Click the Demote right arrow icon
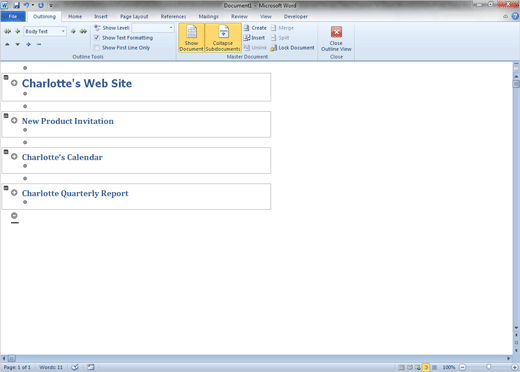This screenshot has height=372, width=520. (x=73, y=31)
